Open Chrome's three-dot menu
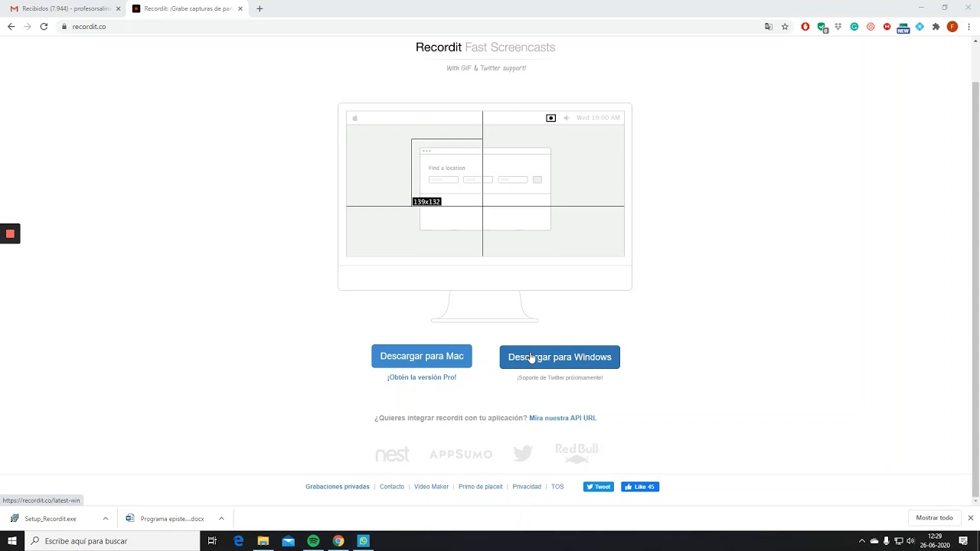The height and width of the screenshot is (551, 980). coord(969,27)
